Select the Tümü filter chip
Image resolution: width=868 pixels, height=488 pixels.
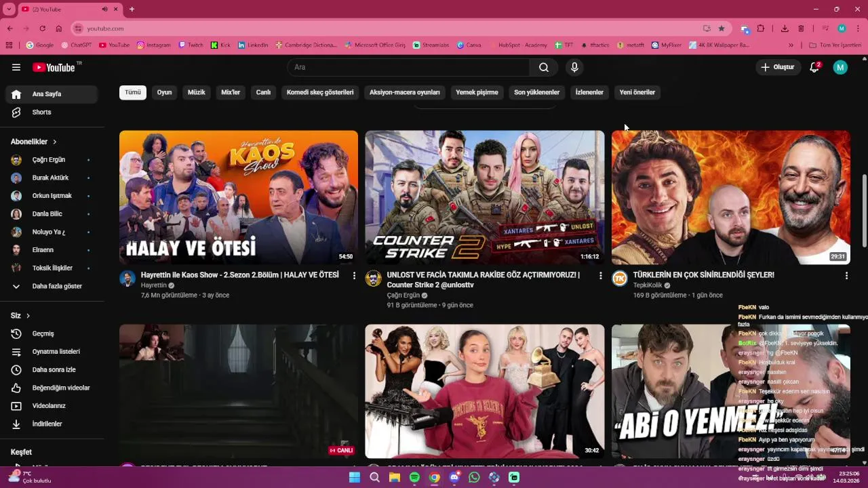(133, 92)
